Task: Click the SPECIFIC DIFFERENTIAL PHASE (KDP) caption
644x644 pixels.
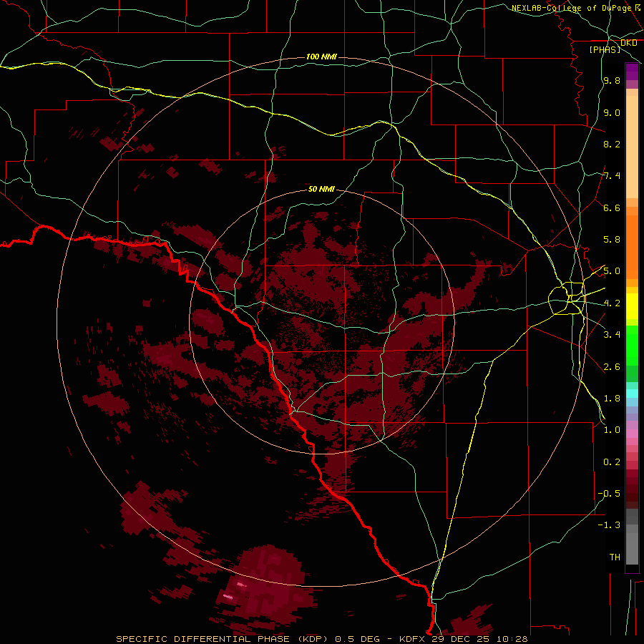Action: click(222, 639)
